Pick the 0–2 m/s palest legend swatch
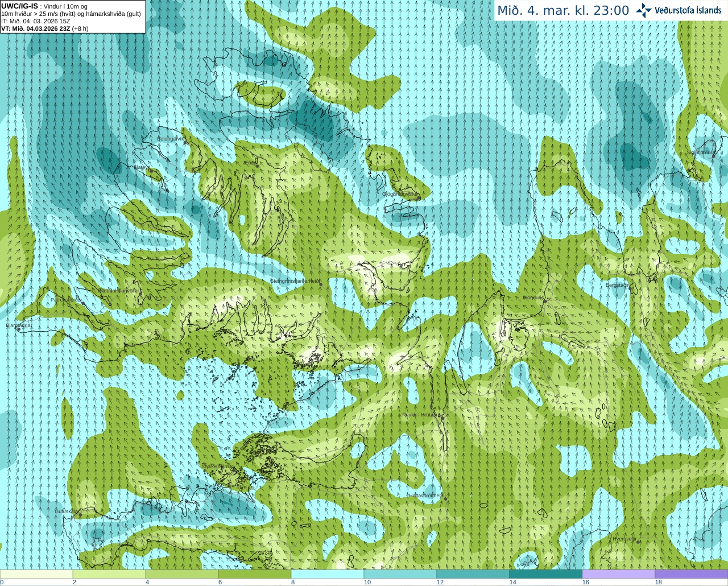Viewport: 728px width, 586px height. click(x=36, y=574)
